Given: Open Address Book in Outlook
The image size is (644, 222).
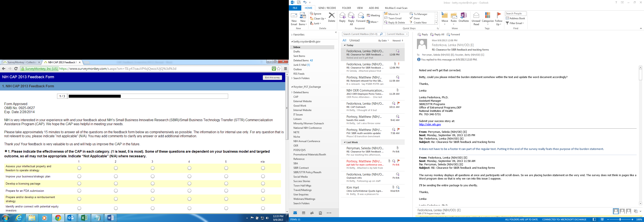Looking at the screenshot, I should point(515,18).
